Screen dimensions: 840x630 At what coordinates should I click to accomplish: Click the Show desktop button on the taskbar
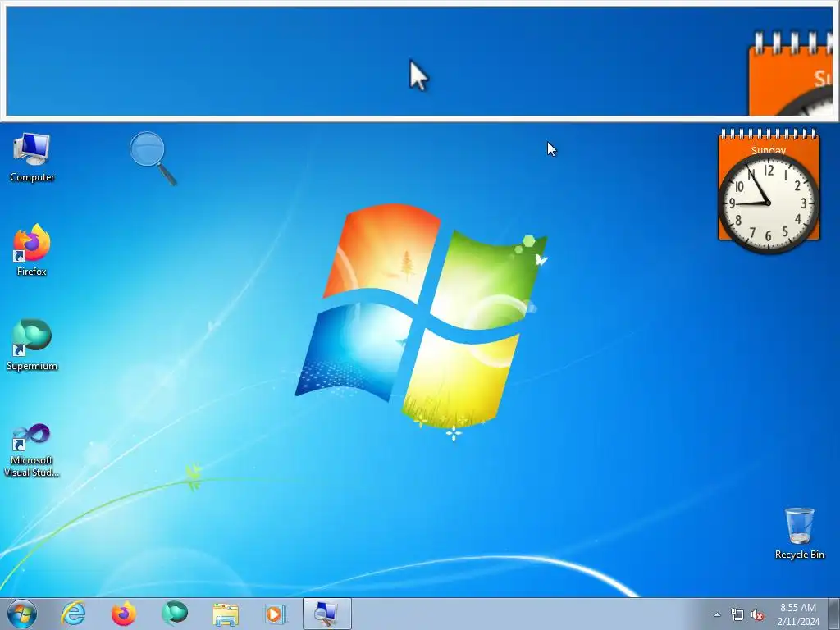tap(834, 614)
